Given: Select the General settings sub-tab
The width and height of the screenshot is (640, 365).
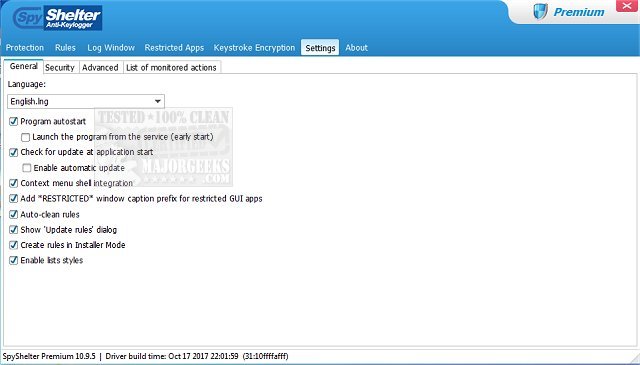Looking at the screenshot, I should 23,66.
